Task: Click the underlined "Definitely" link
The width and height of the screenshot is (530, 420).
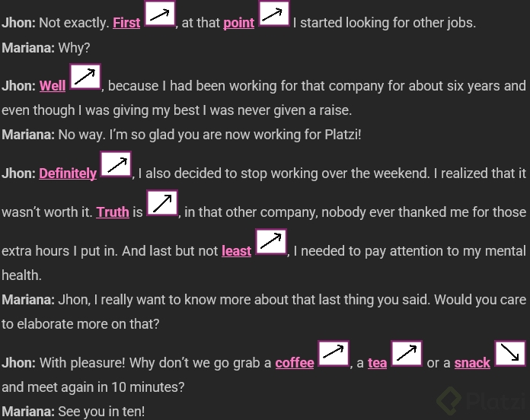Action: pyautogui.click(x=68, y=173)
